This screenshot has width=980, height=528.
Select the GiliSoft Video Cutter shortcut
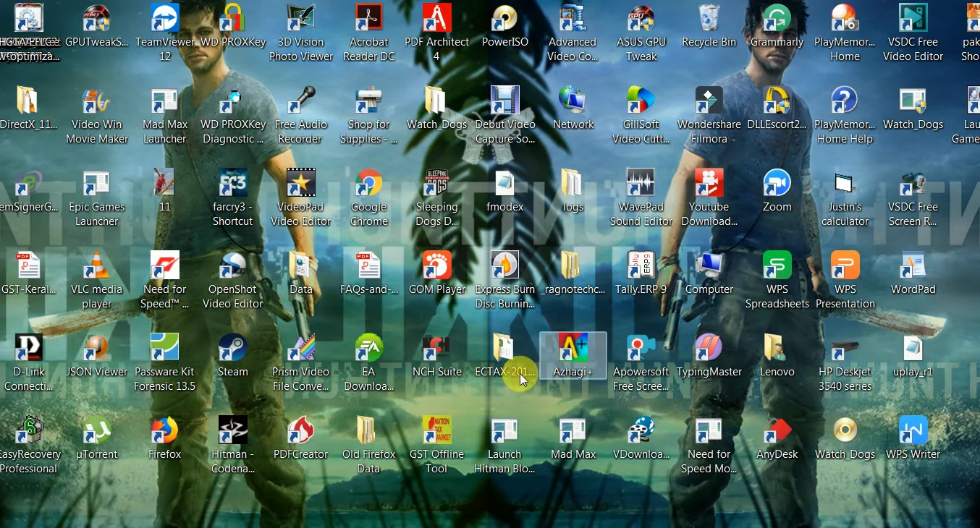[641, 101]
